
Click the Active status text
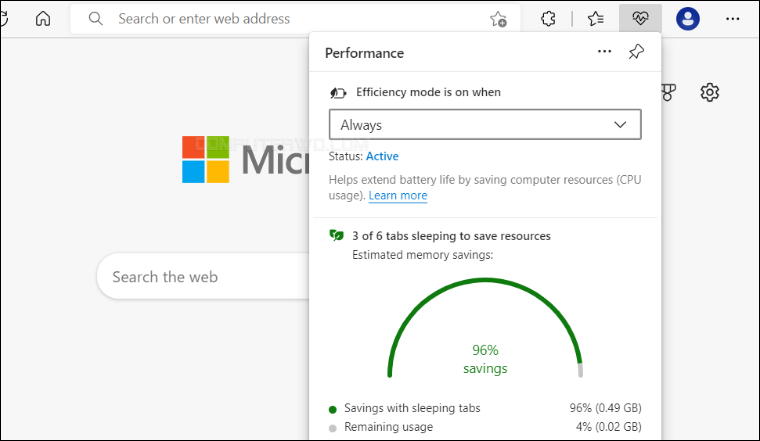point(382,157)
